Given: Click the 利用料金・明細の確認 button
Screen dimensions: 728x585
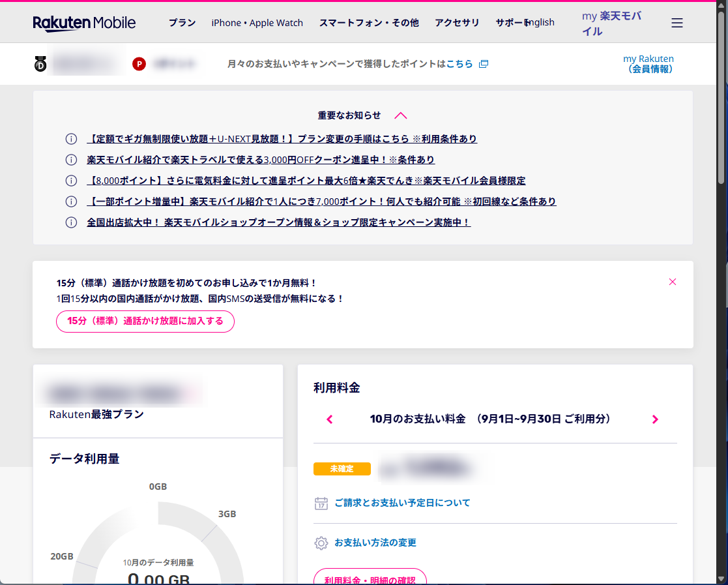Looking at the screenshot, I should (x=370, y=578).
